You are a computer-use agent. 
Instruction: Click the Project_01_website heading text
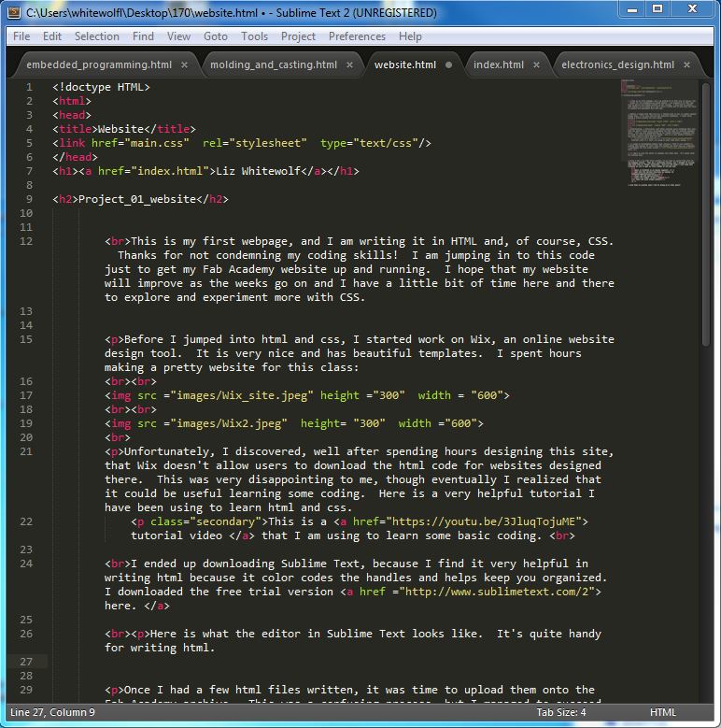137,199
